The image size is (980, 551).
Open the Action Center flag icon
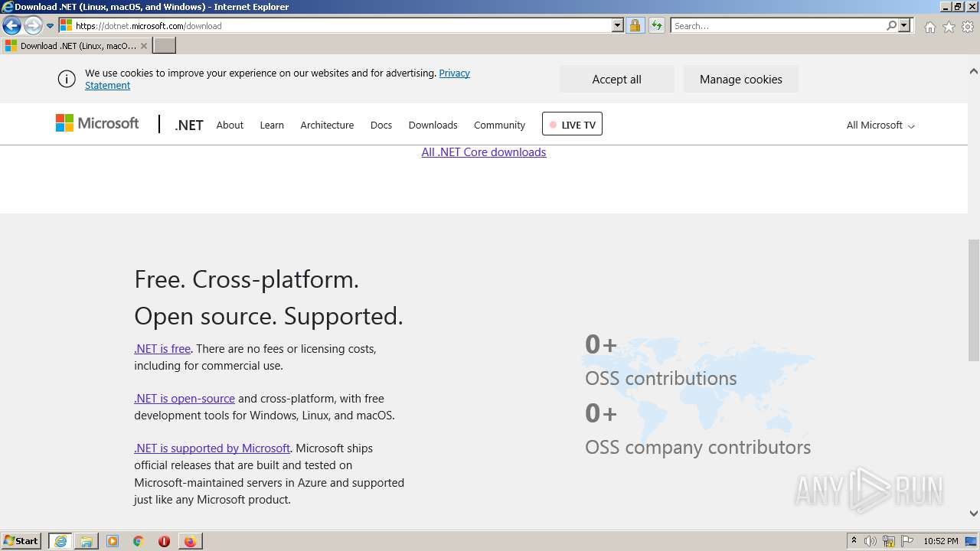907,541
